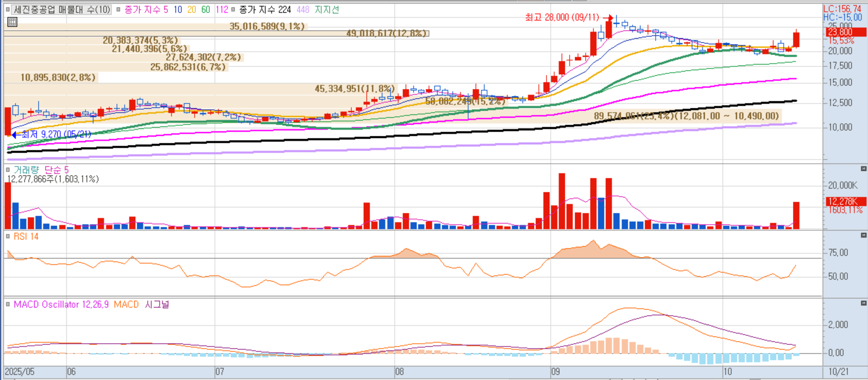Toggle square marker beside 세진중공업 매물대
The width and height of the screenshot is (868, 380).
7,9
